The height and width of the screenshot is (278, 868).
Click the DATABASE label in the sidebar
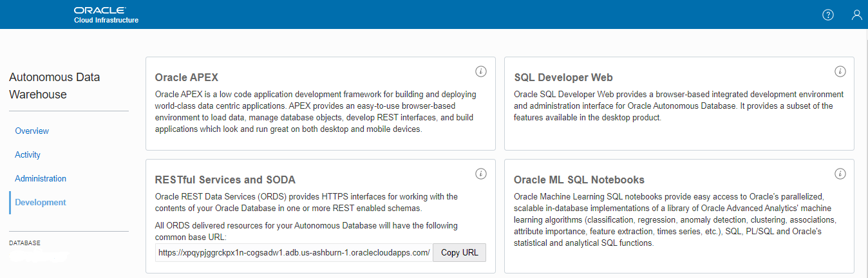pyautogui.click(x=24, y=243)
